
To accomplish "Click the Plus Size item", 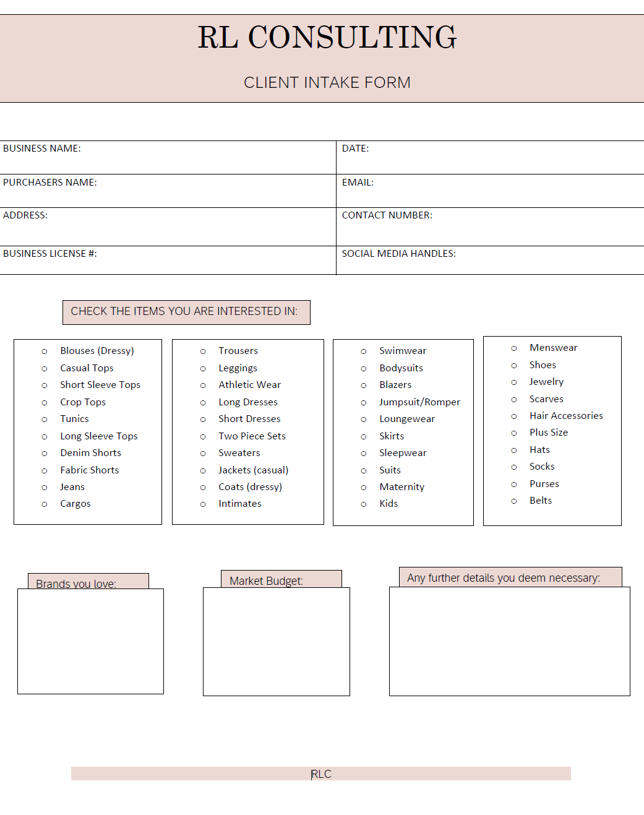I will click(549, 433).
